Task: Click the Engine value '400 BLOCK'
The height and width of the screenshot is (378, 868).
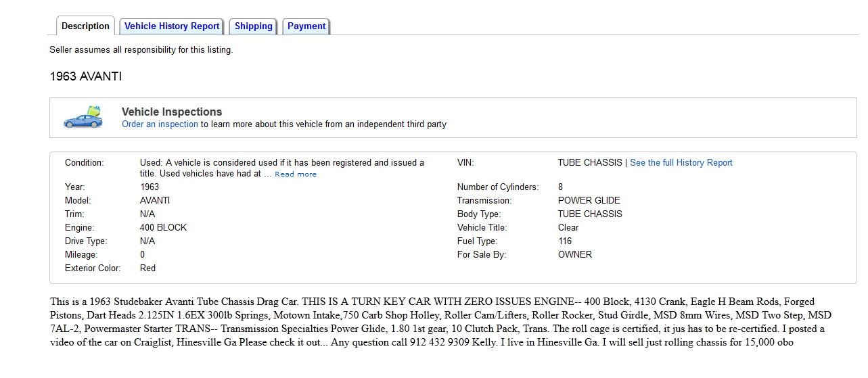Action: click(163, 228)
